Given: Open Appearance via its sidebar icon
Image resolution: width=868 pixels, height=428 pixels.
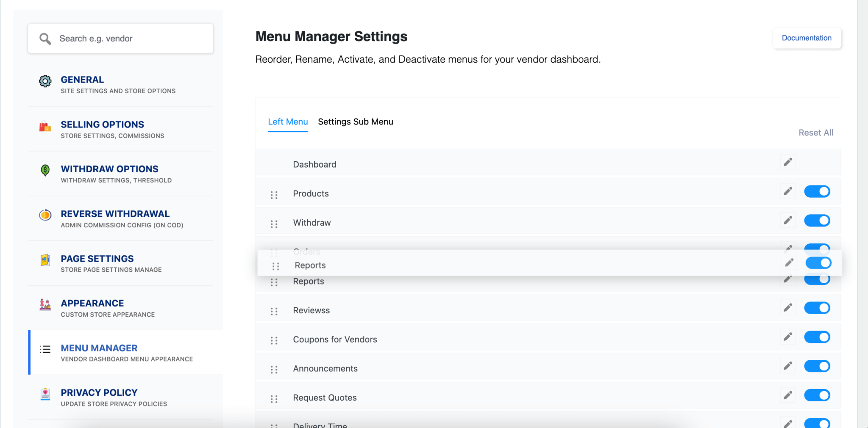Looking at the screenshot, I should pyautogui.click(x=45, y=305).
